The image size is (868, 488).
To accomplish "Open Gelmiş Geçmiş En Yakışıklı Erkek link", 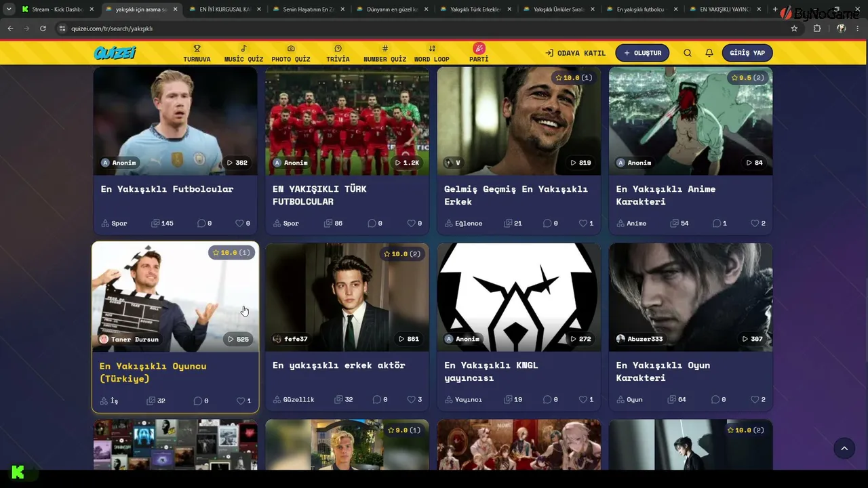I will click(516, 195).
